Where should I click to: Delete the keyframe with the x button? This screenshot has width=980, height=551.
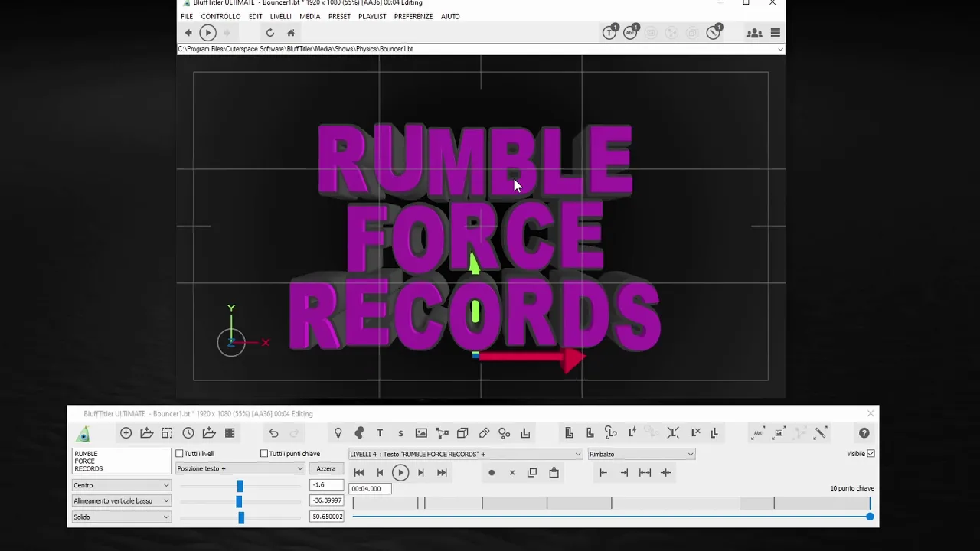(512, 473)
